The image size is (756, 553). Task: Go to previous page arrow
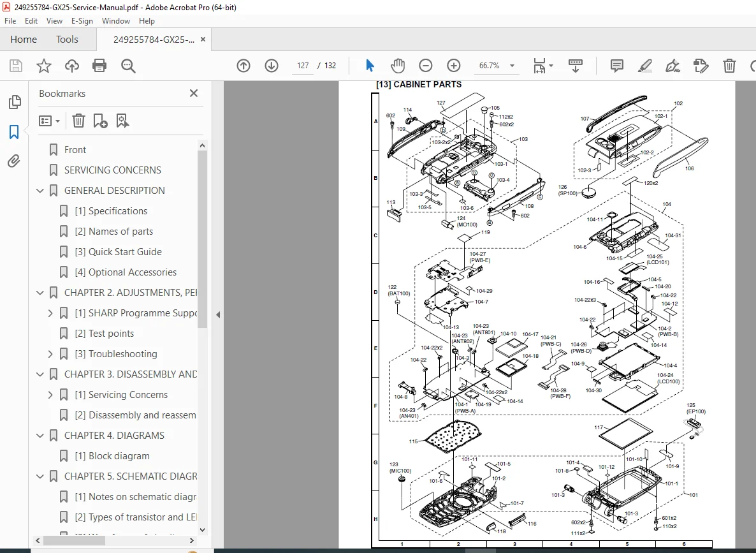pyautogui.click(x=244, y=66)
